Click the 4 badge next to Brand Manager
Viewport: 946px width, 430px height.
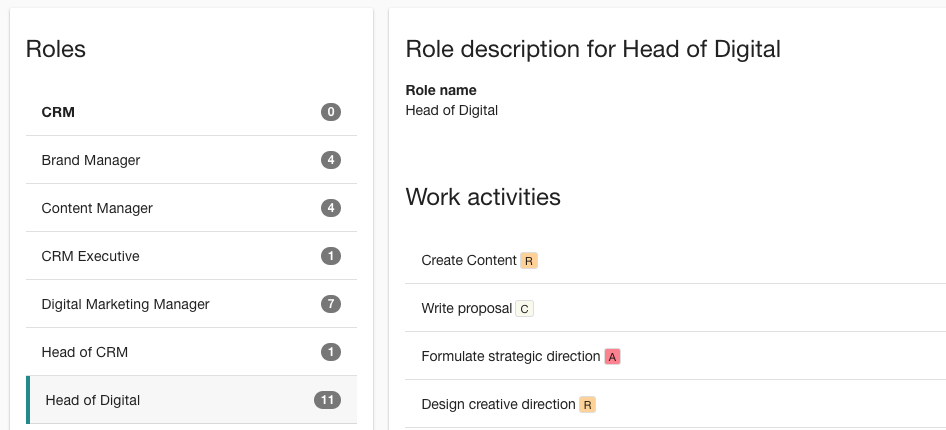(331, 160)
